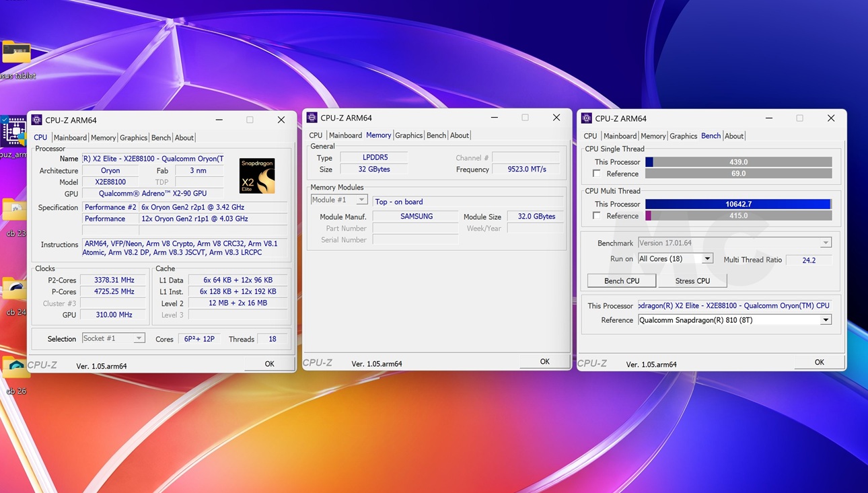The height and width of the screenshot is (493, 868).
Task: Click the GPU value Qualcomm Adreno X2-90 GPU
Action: pos(153,194)
